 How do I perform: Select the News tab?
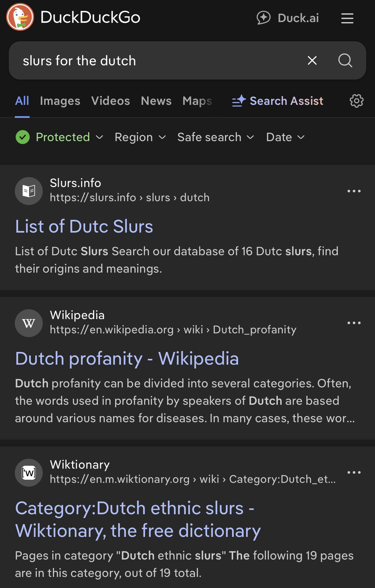156,101
